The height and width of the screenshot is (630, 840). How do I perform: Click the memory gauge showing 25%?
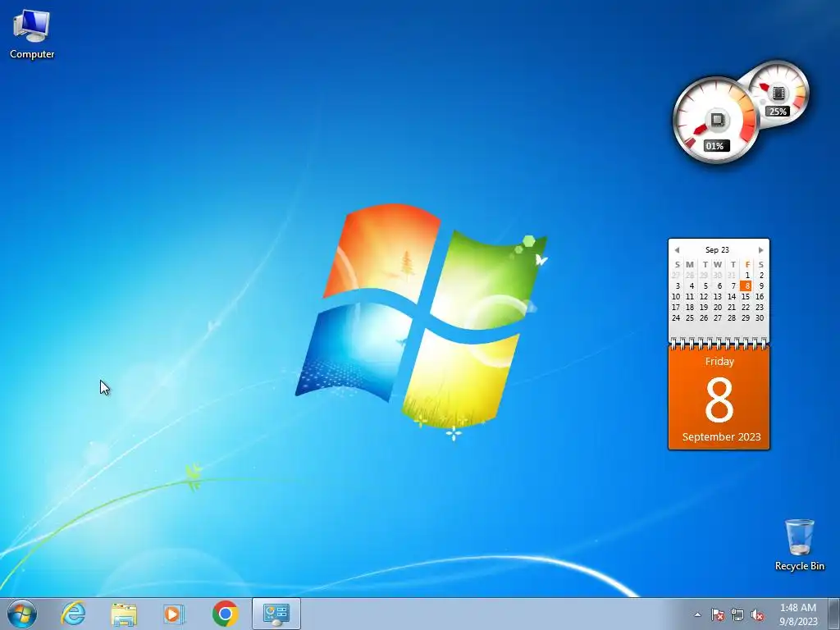click(780, 94)
